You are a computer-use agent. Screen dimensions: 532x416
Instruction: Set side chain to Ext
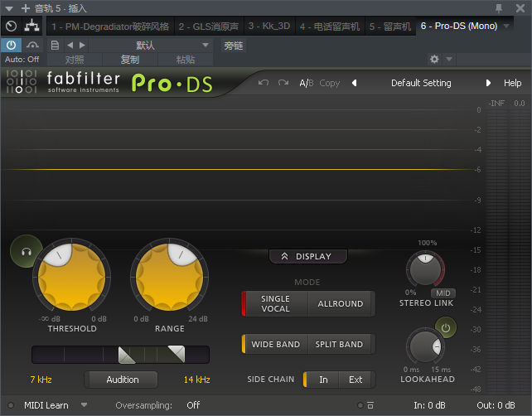[x=356, y=380]
